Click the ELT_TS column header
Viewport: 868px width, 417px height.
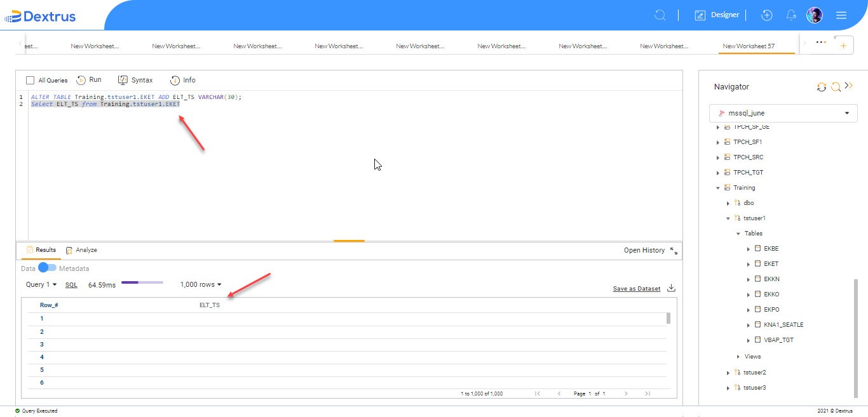pyautogui.click(x=210, y=305)
